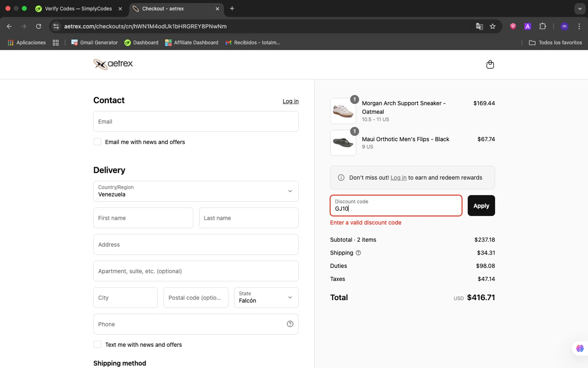This screenshot has height=368, width=588.
Task: Open the Dashboard bookmark
Action: coord(142,43)
